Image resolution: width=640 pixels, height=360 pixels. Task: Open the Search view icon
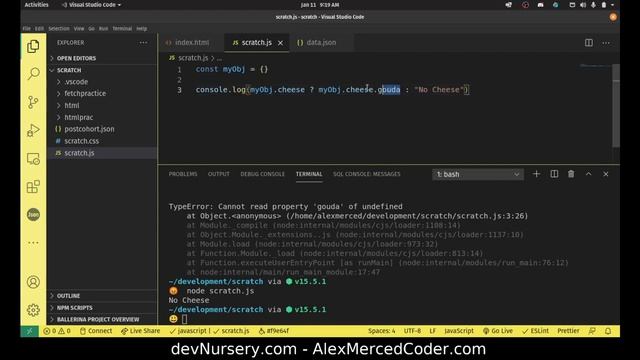(33, 74)
